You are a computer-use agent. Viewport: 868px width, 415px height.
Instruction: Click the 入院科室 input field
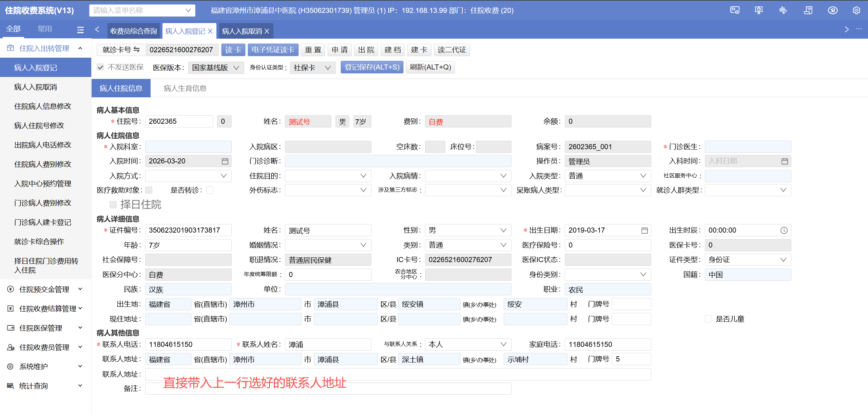pyautogui.click(x=188, y=147)
